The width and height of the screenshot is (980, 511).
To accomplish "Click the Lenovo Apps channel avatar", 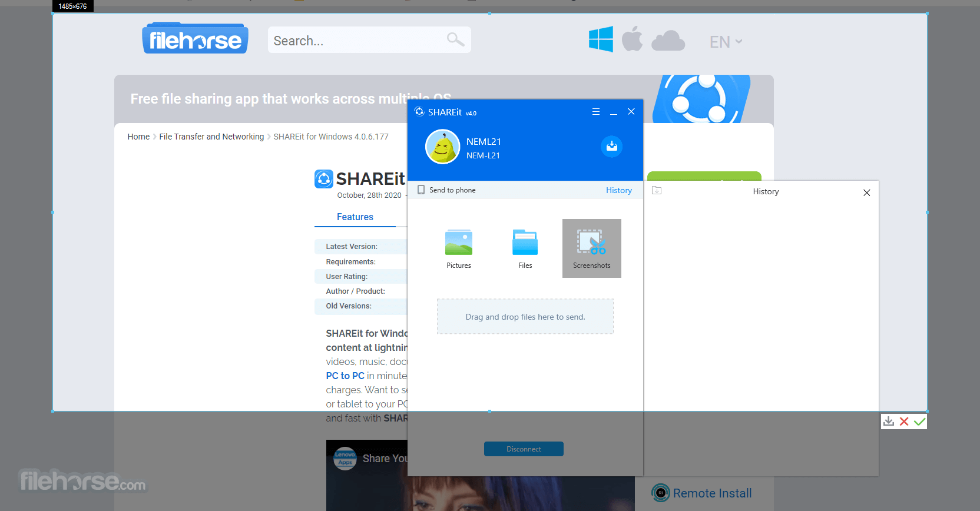I will point(345,459).
